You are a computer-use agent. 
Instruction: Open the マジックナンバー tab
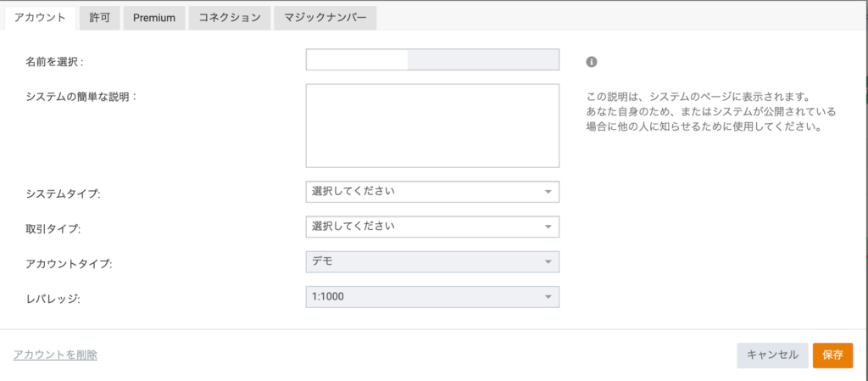point(325,18)
